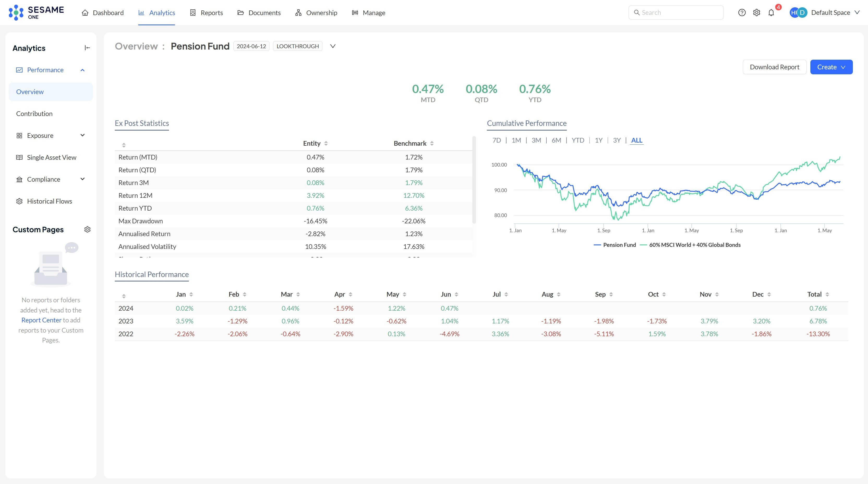Select the 1Y chart time range
868x484 pixels.
[598, 140]
